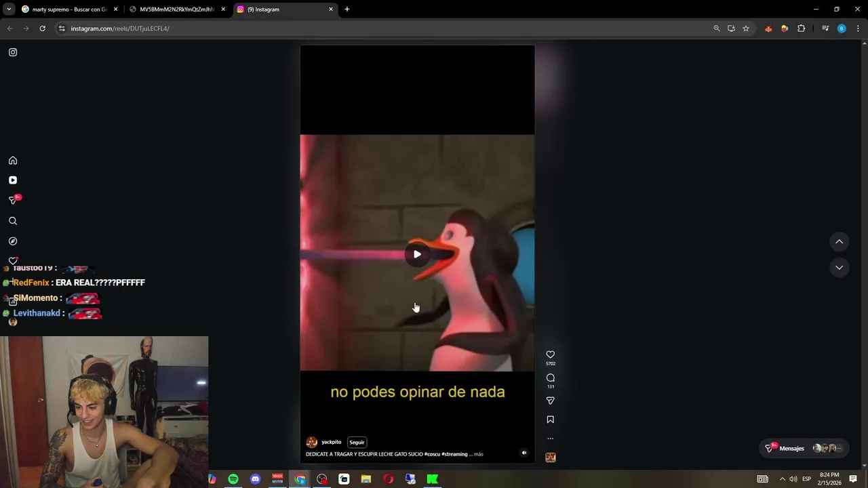Open the page zoom indicator

coord(717,28)
